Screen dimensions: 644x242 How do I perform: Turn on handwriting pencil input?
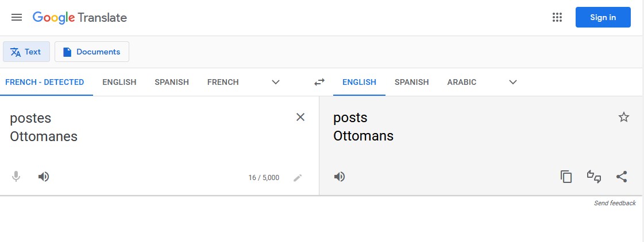tap(298, 178)
